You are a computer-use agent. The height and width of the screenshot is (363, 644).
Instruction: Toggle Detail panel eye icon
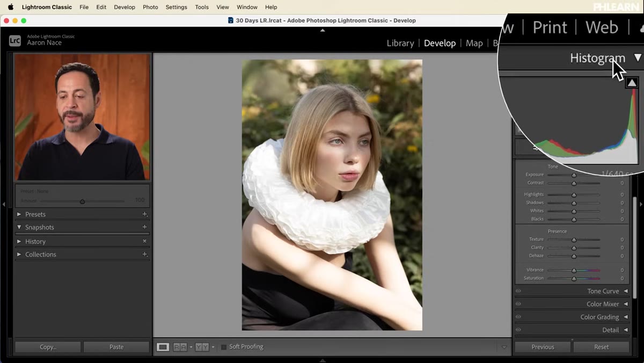(518, 330)
